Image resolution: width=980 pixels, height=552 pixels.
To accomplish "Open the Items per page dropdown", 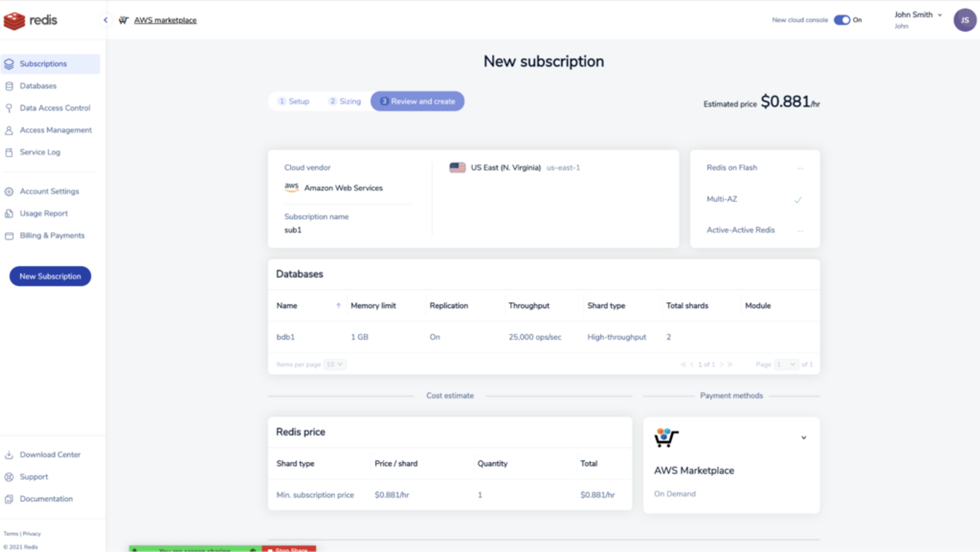I will (335, 365).
